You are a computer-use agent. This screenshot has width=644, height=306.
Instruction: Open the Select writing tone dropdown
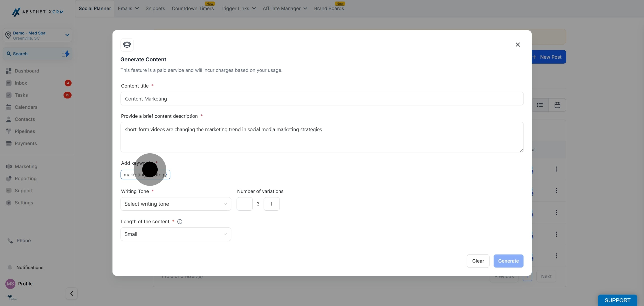pyautogui.click(x=176, y=204)
